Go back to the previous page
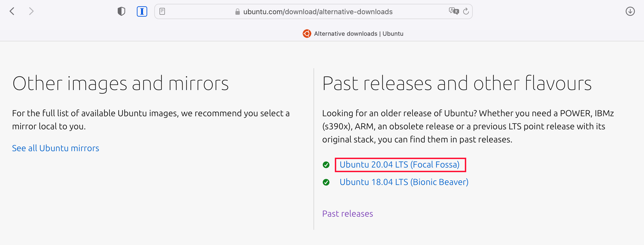Image resolution: width=644 pixels, height=245 pixels. [x=12, y=11]
